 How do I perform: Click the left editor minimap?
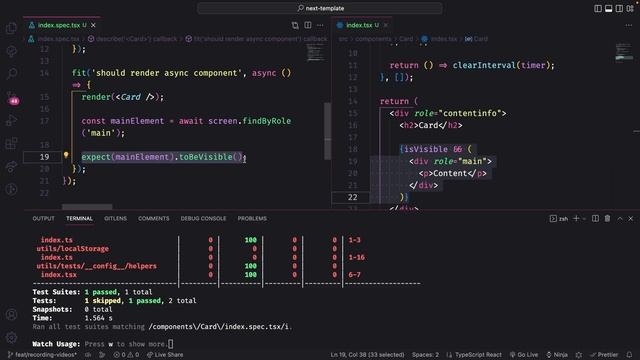[316, 53]
